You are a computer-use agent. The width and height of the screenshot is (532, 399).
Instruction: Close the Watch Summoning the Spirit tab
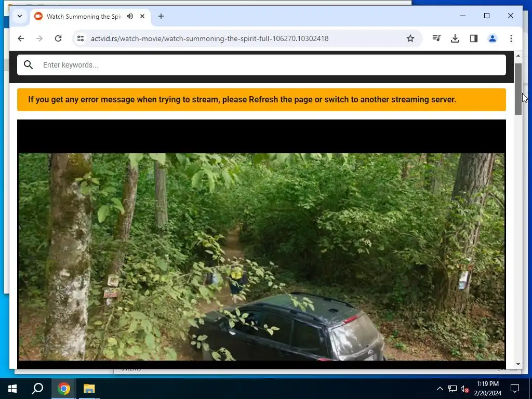tap(142, 16)
